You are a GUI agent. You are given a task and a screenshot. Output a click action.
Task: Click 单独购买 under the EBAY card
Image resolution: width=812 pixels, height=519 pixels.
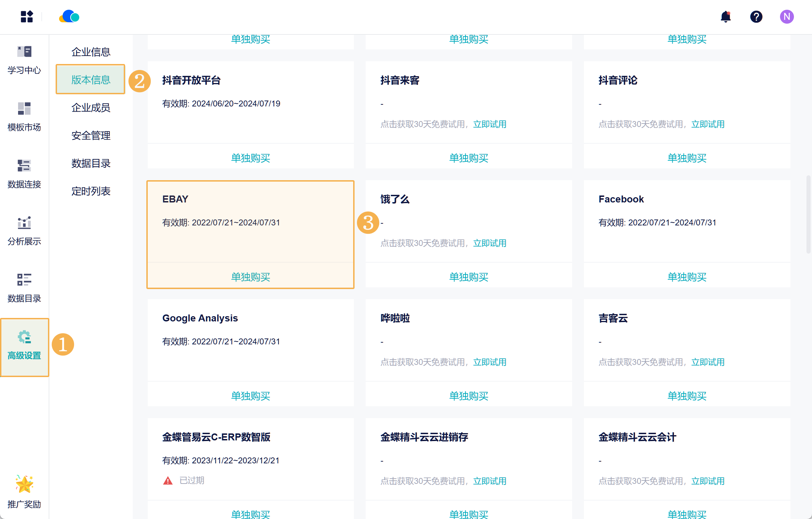pos(250,277)
